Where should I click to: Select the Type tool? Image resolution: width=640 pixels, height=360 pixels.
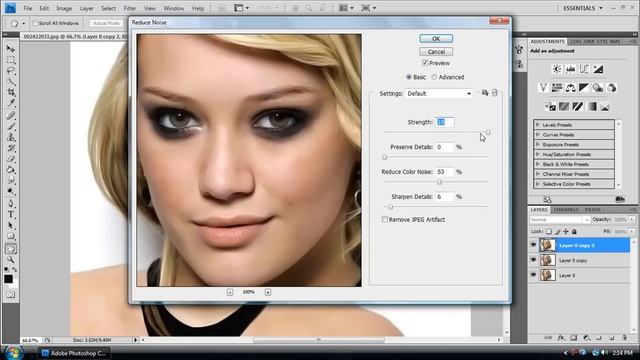11,214
